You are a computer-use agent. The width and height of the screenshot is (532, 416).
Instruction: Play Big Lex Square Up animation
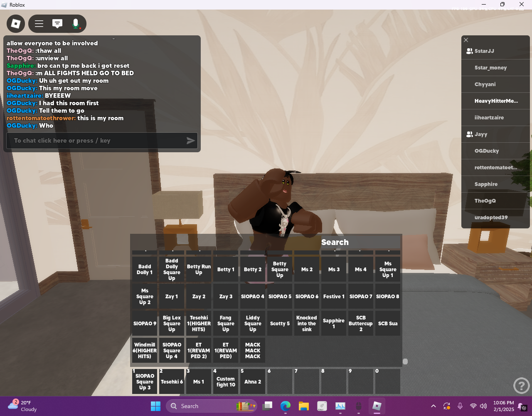(172, 324)
